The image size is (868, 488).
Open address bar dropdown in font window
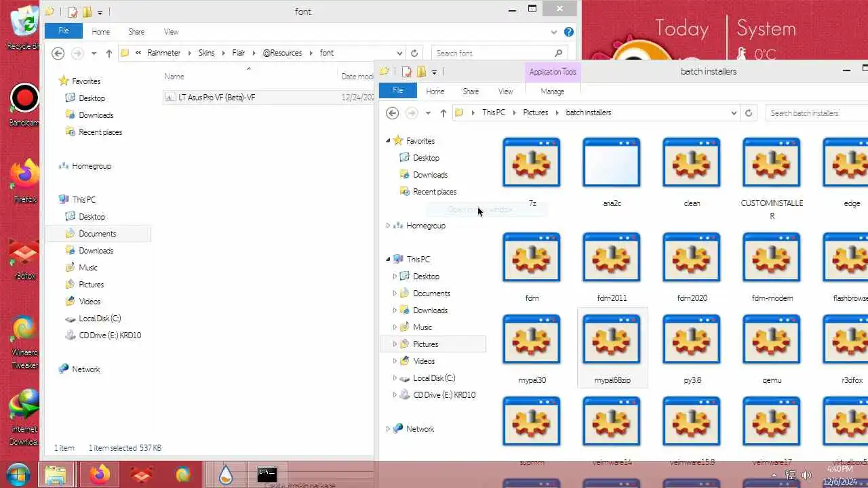click(399, 53)
